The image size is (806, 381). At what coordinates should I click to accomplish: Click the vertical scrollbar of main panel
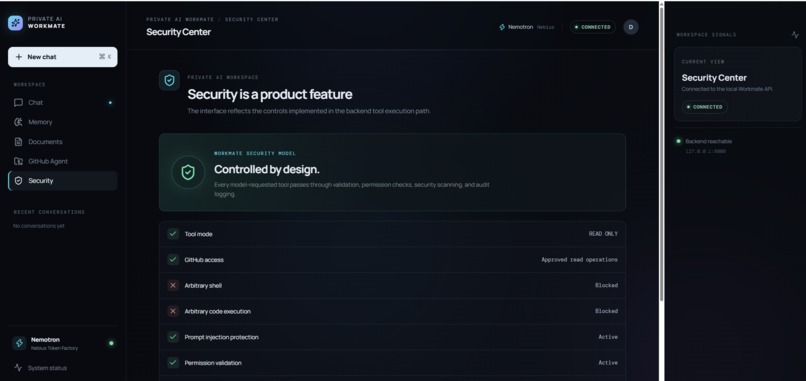tap(661, 154)
